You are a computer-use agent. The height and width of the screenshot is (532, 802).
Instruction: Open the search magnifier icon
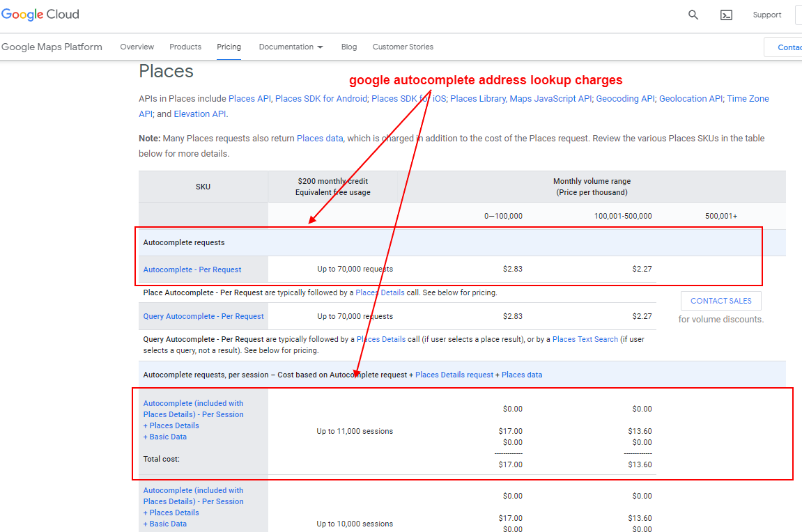pyautogui.click(x=693, y=14)
